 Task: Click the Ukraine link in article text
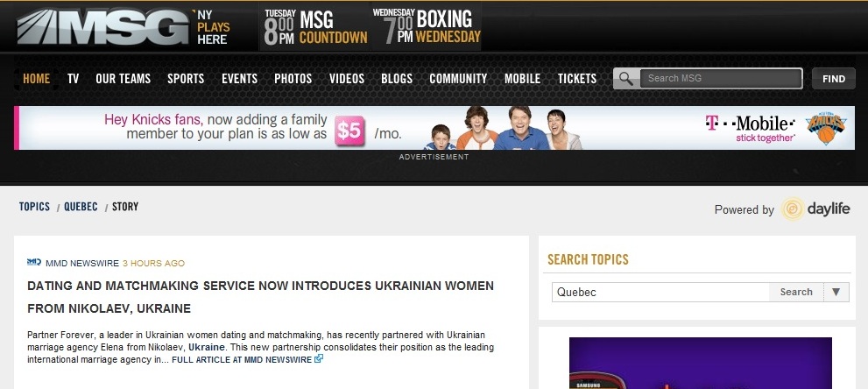click(207, 348)
